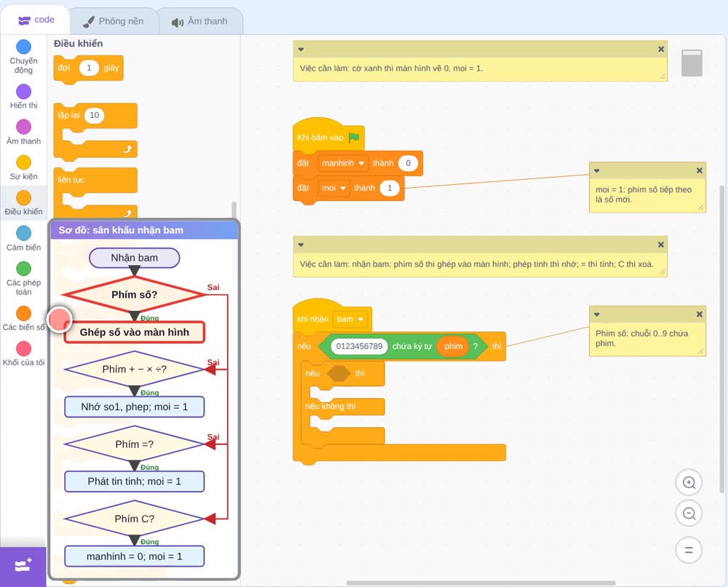Image resolution: width=728 pixels, height=587 pixels.
Task: Select the Điều khiển category circle
Action: (24, 198)
